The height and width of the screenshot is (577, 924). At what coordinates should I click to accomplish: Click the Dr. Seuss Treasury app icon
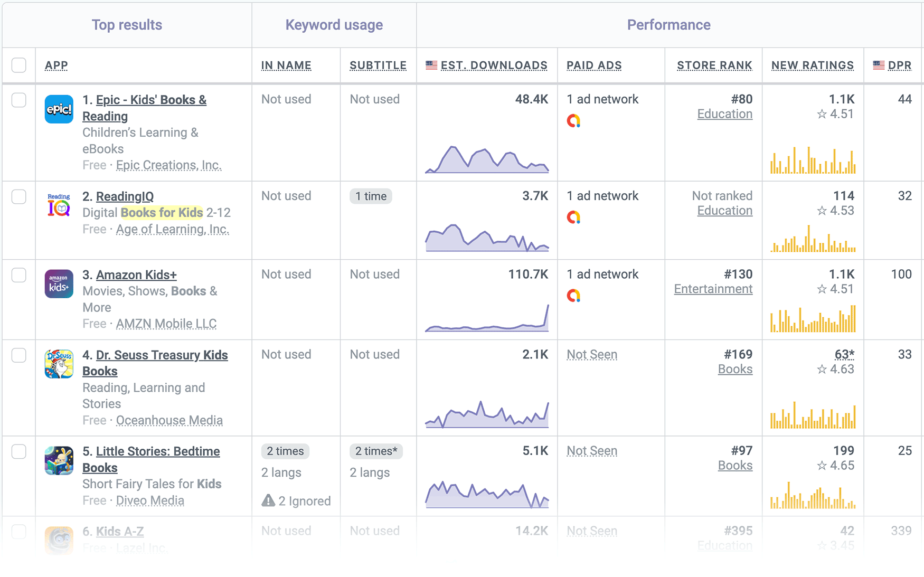(x=59, y=364)
